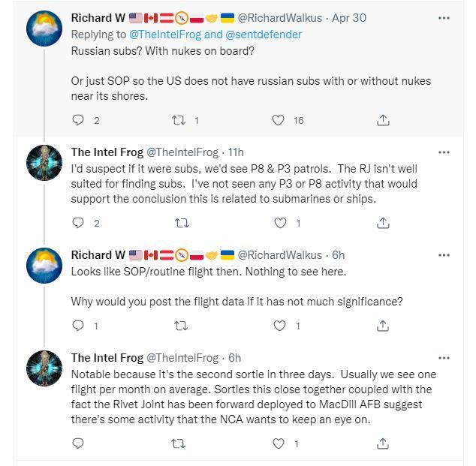Like Richard W's SOP/routine flight tweet

280,326
